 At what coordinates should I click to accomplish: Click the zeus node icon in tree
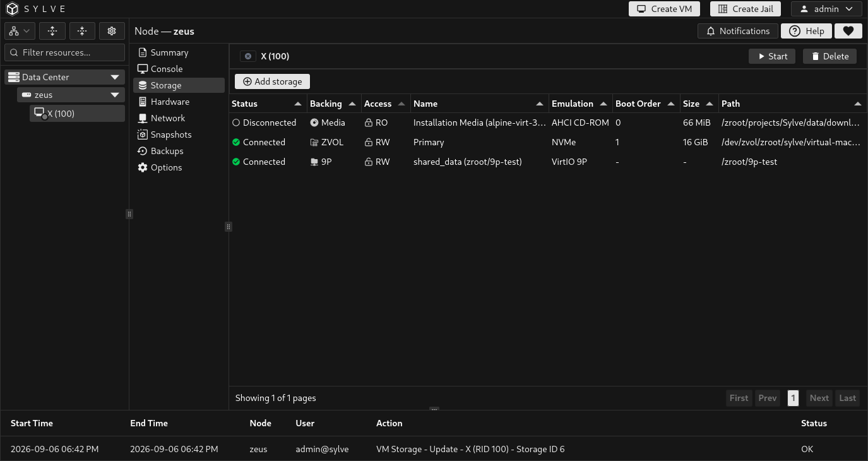pyautogui.click(x=27, y=95)
